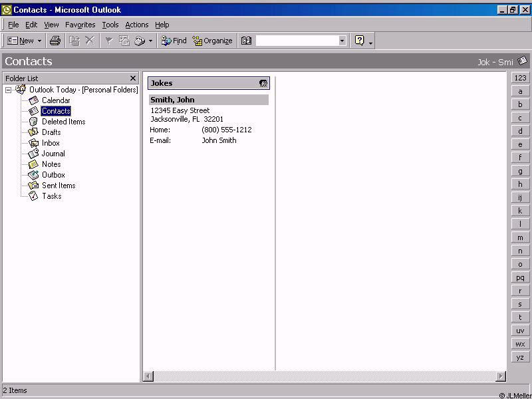Click the Outbox folder icon
The width and height of the screenshot is (532, 399).
(33, 175)
